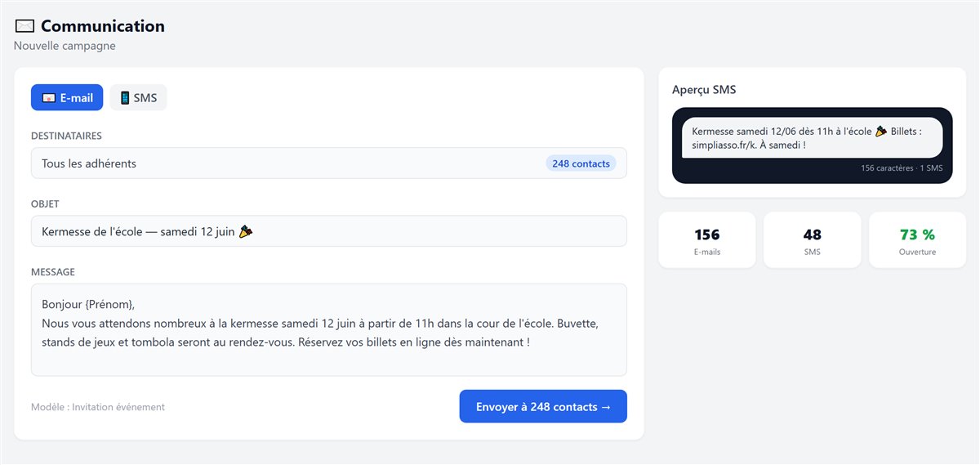Click the phone icon in SMS tab
The image size is (980, 465).
(125, 98)
